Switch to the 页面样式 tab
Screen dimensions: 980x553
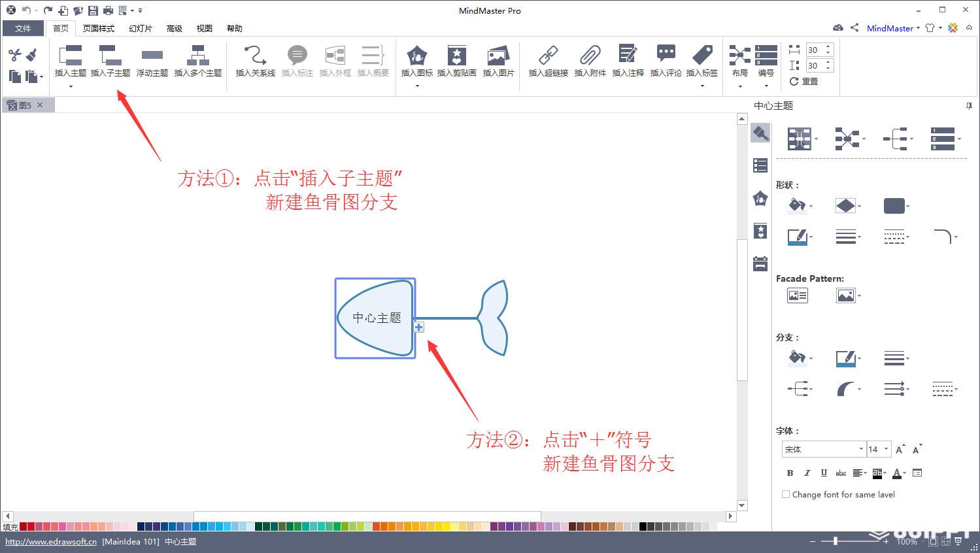[x=99, y=28]
